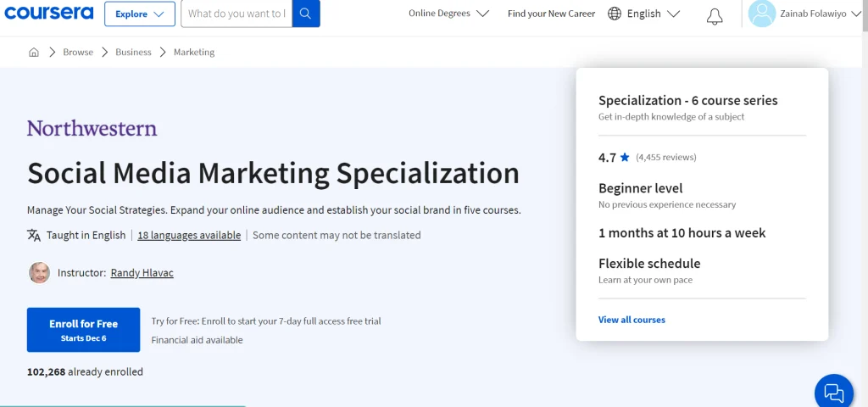Open notifications bell icon
868x407 pixels.
point(715,16)
